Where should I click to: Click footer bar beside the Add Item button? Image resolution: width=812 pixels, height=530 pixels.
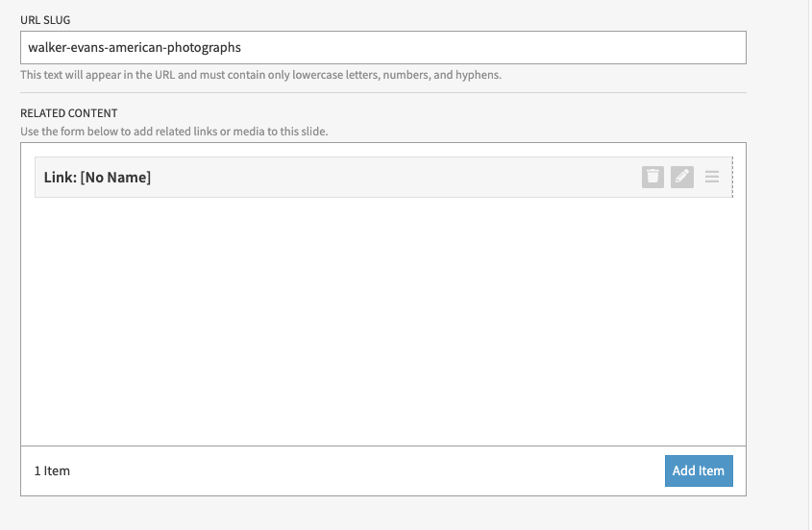[x=365, y=470]
